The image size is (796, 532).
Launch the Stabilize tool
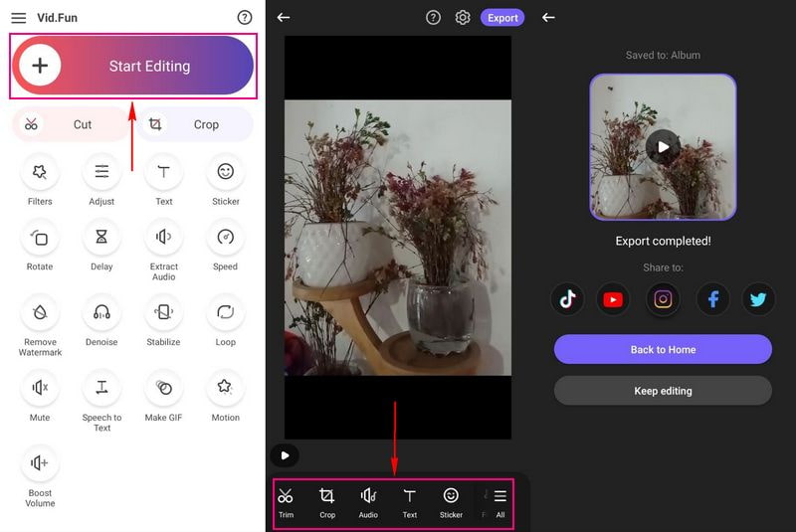(163, 321)
